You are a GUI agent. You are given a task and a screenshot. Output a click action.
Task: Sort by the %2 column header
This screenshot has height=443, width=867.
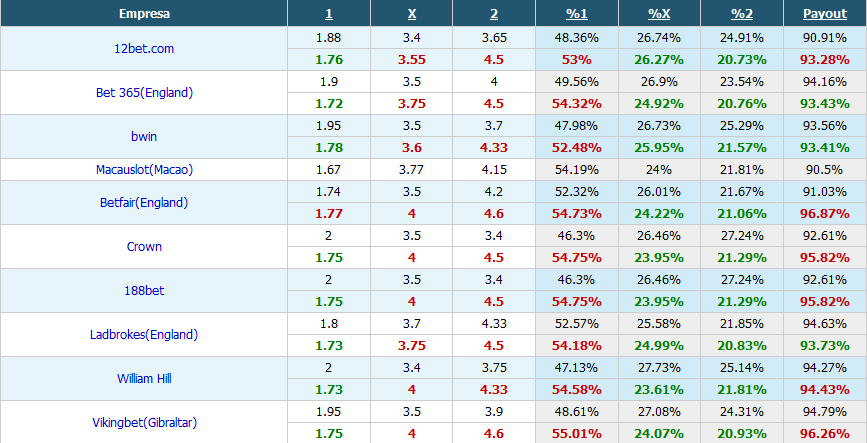click(x=741, y=14)
